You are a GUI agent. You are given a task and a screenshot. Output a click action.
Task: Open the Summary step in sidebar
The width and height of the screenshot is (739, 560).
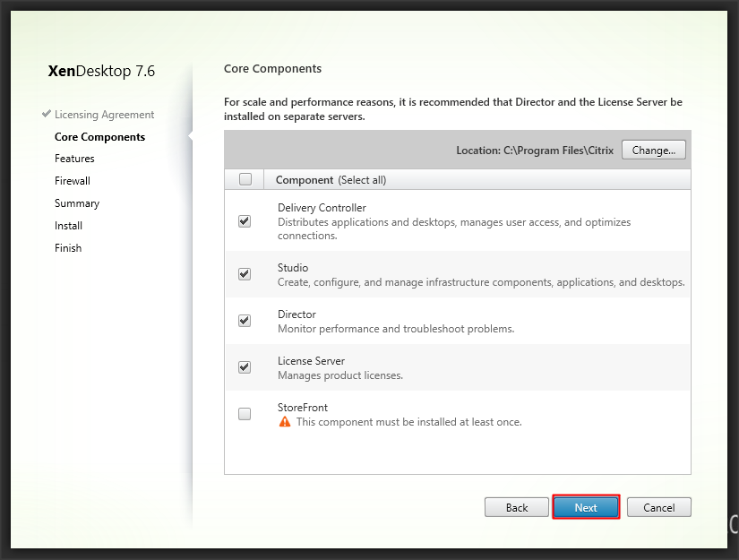pos(77,203)
